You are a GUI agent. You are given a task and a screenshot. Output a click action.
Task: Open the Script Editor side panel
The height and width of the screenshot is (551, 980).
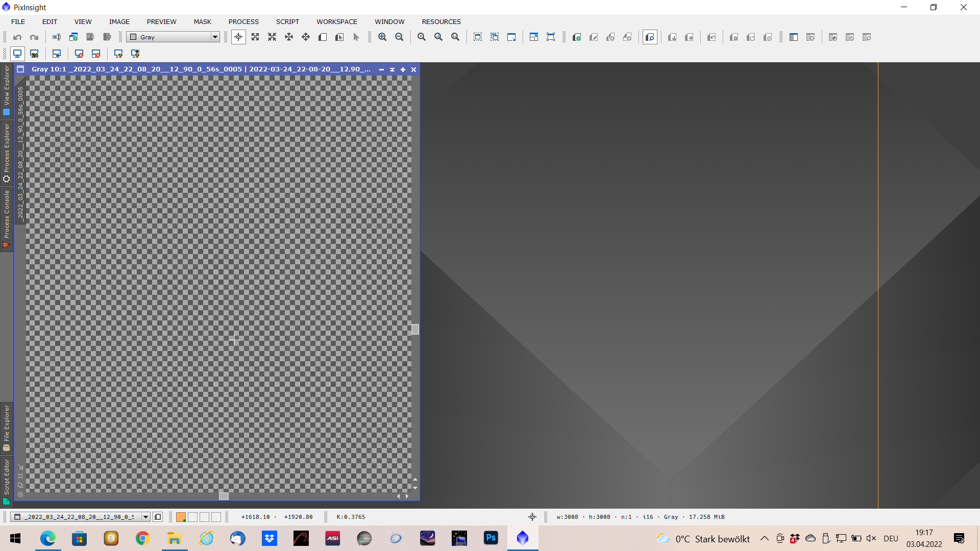click(x=6, y=482)
